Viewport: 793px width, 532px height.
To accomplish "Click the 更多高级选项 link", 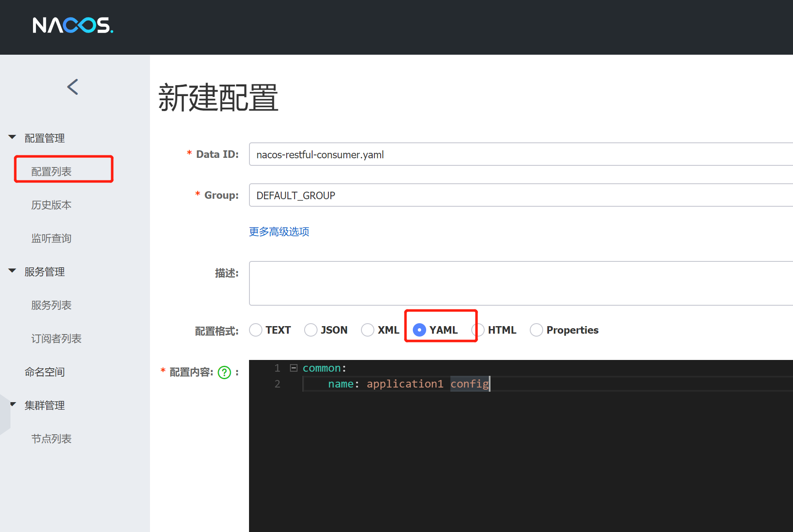I will 279,231.
